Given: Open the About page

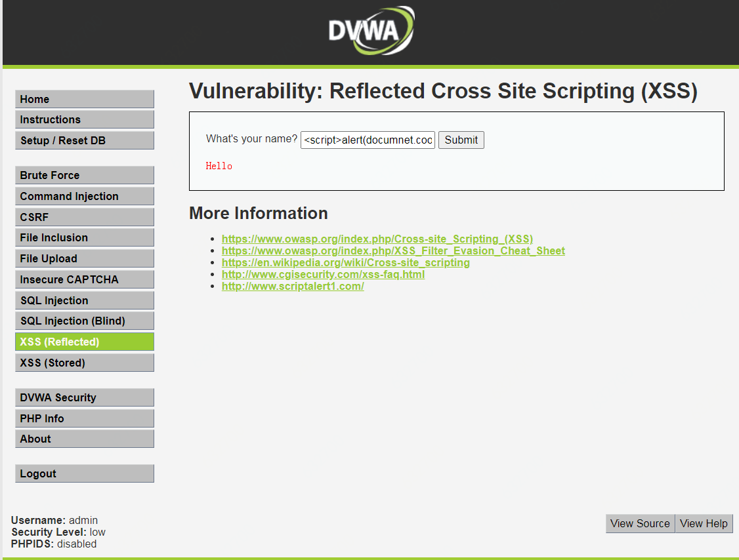Looking at the screenshot, I should [85, 439].
